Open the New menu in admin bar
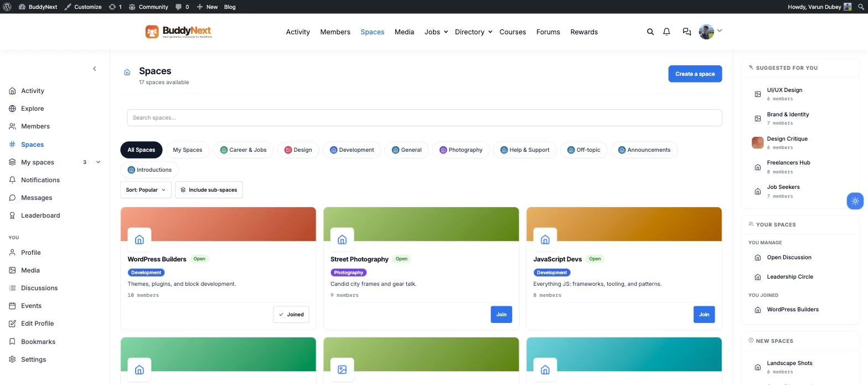This screenshot has height=385, width=868. click(207, 7)
